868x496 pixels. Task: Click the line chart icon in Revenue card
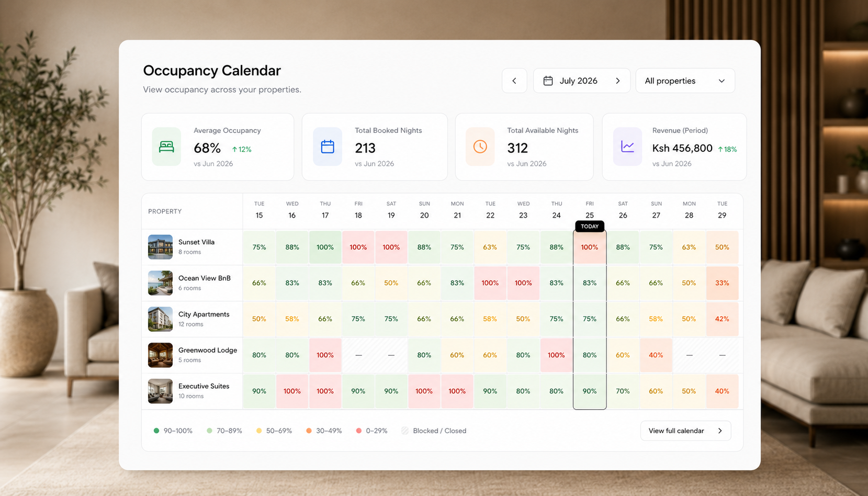pyautogui.click(x=627, y=146)
